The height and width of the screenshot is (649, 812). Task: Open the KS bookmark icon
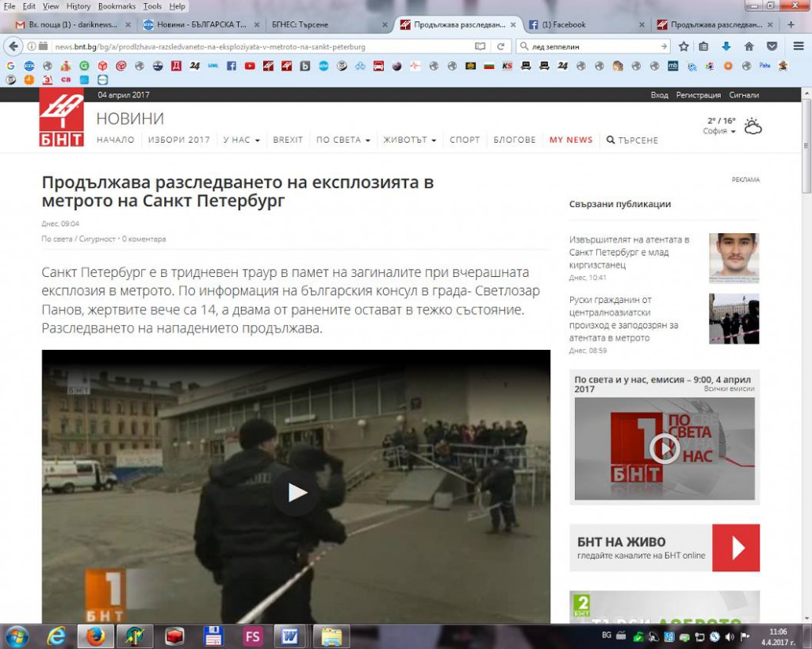click(507, 66)
